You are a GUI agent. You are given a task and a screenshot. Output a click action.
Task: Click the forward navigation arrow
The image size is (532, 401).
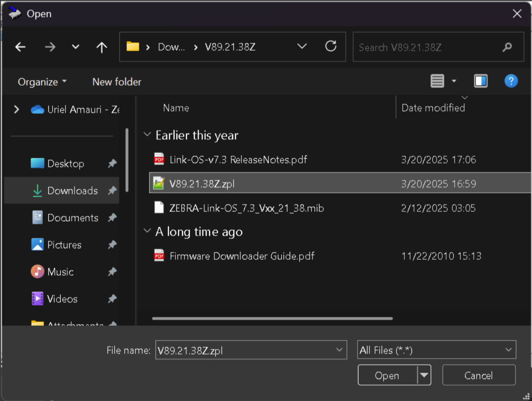pyautogui.click(x=50, y=47)
